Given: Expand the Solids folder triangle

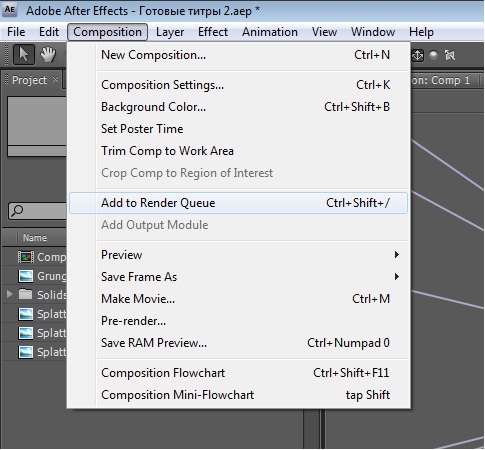Looking at the screenshot, I should tap(10, 294).
